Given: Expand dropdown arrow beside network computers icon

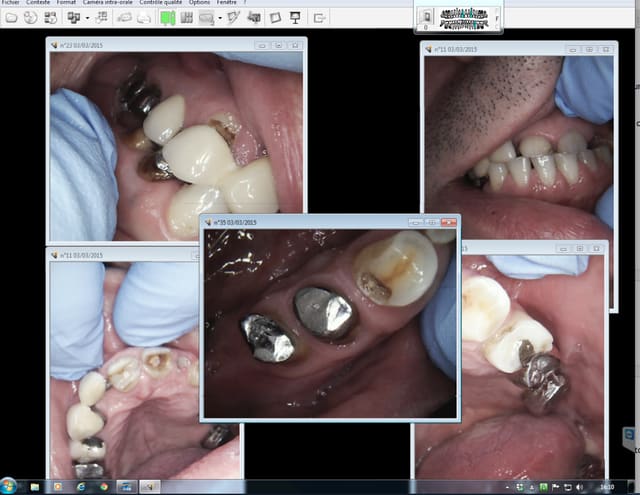Looking at the screenshot, I should 87,18.
